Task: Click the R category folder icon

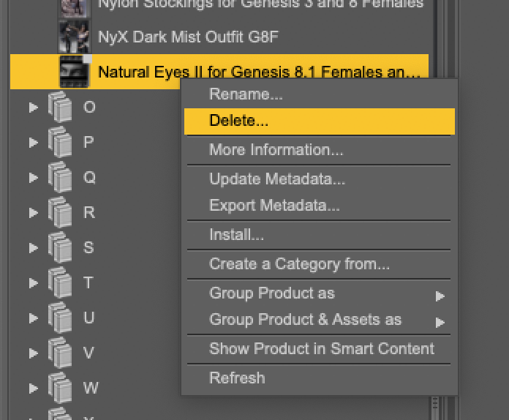Action: (x=61, y=213)
